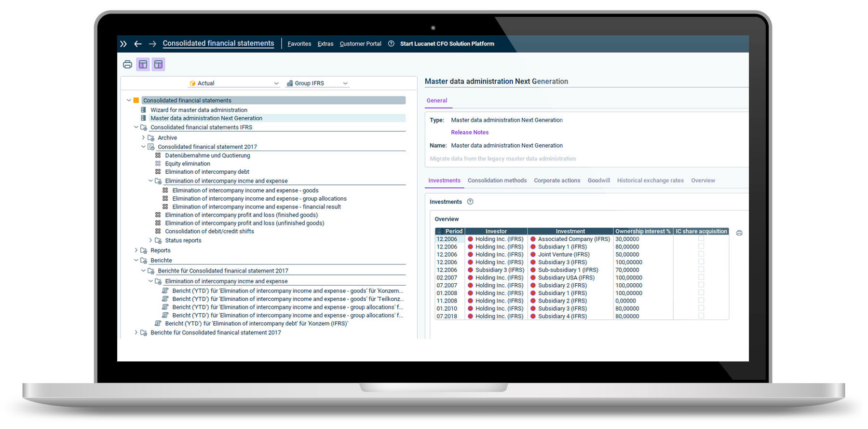Click the orange Consolidated financial statements root icon
868x429 pixels.
136,100
